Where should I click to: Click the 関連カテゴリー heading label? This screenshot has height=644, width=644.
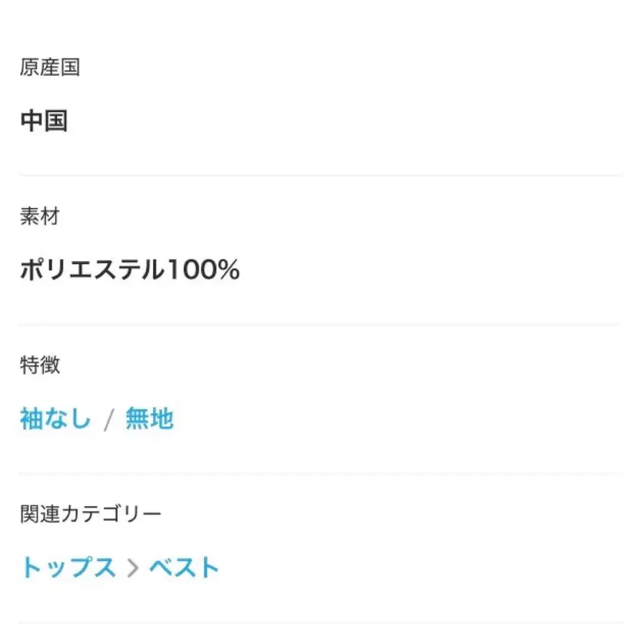point(91,514)
